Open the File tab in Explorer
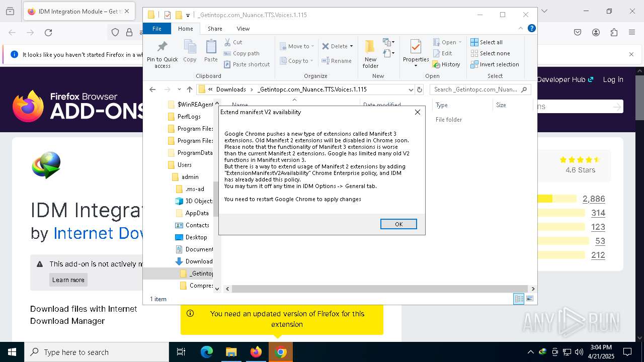The width and height of the screenshot is (644, 362). tap(157, 29)
